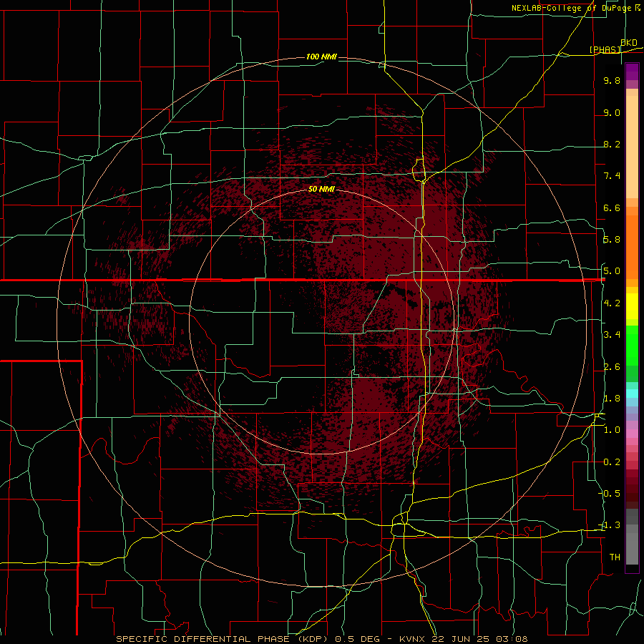Click the dark maroon segment of the color bar
The image size is (644, 644).
point(632,489)
